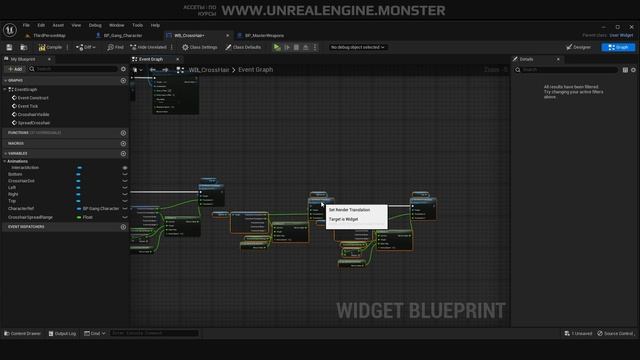Toggle Hide Unrelated nodes
This screenshot has height=360, width=640.
click(x=148, y=47)
